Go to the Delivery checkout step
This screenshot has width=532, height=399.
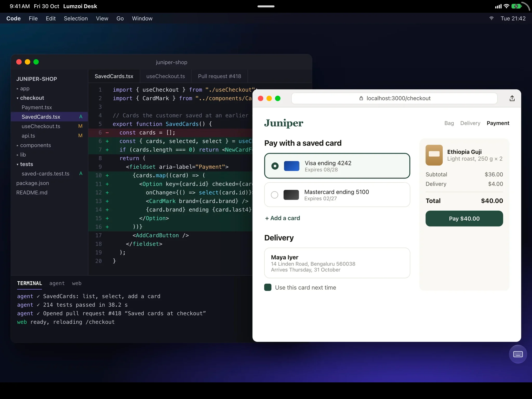coord(470,123)
